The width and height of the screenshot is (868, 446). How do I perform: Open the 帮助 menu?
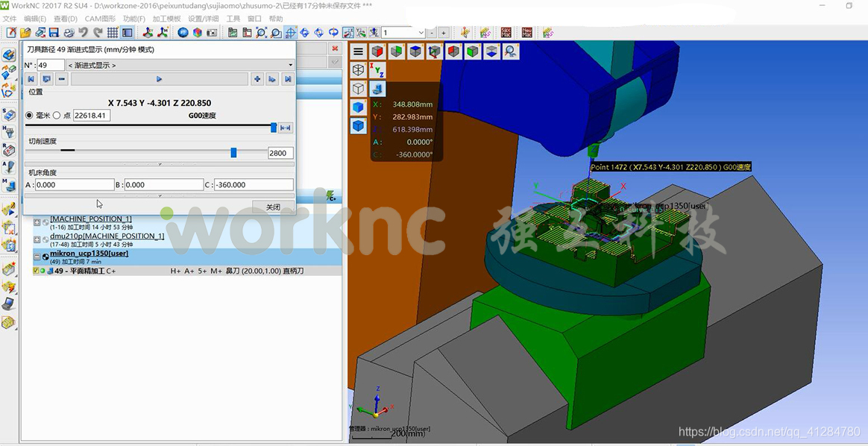tap(276, 19)
